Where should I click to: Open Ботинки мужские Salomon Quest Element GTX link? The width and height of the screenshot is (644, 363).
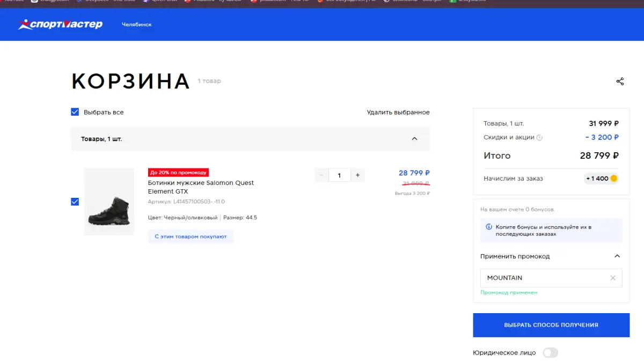click(x=201, y=187)
